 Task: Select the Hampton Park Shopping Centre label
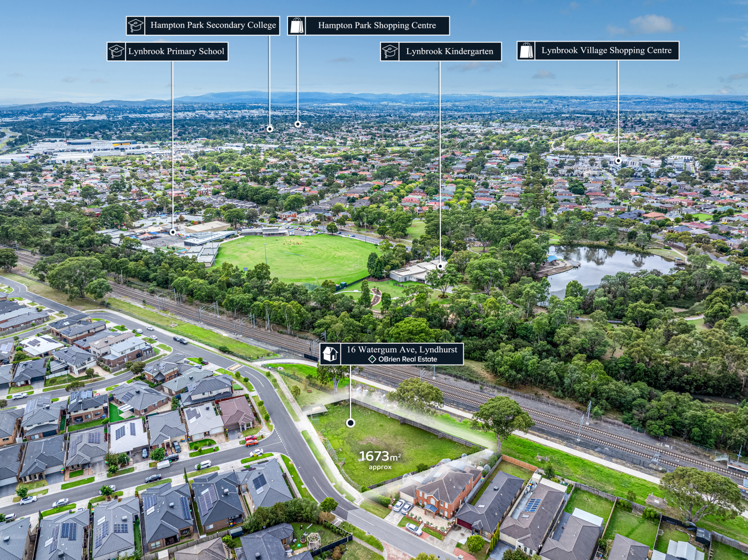377,26
